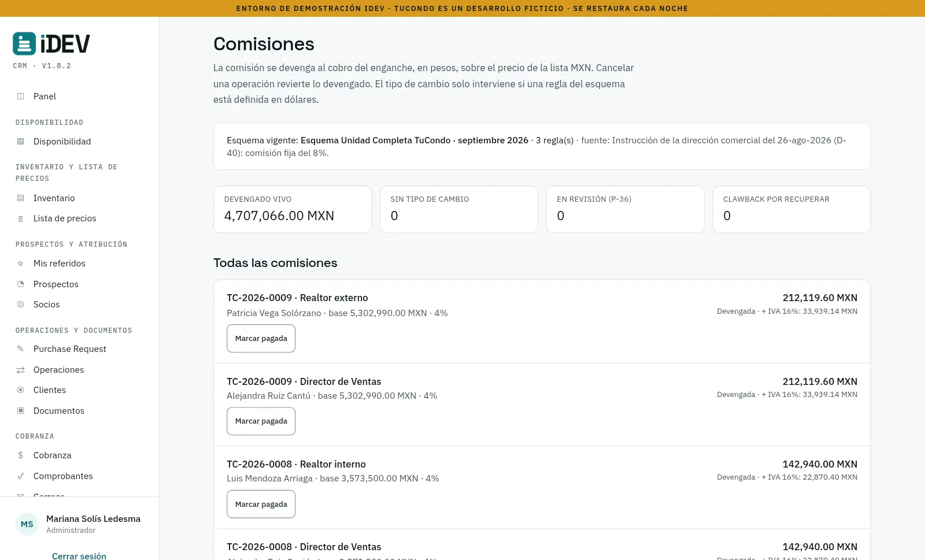Click Cerrar sesión link

point(79,556)
